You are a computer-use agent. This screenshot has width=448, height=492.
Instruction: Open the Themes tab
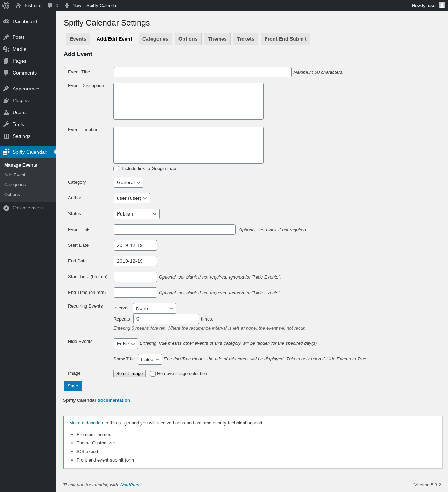[217, 39]
